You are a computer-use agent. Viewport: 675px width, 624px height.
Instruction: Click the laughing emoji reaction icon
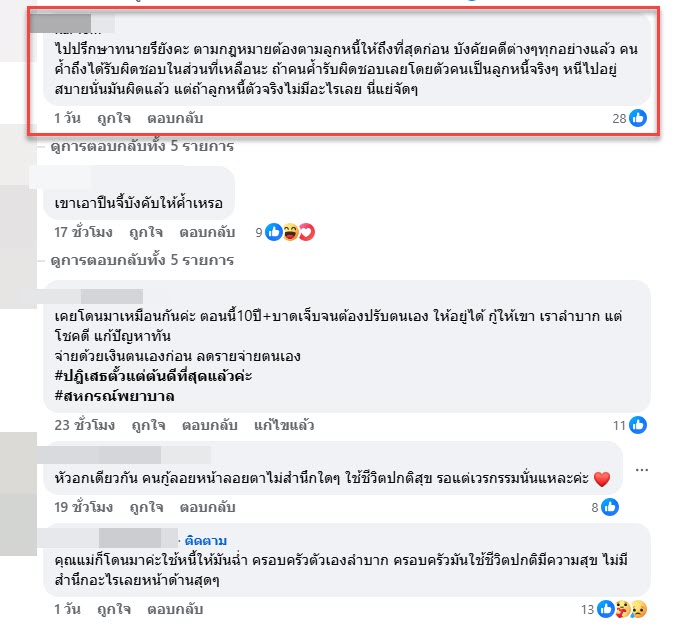point(291,232)
